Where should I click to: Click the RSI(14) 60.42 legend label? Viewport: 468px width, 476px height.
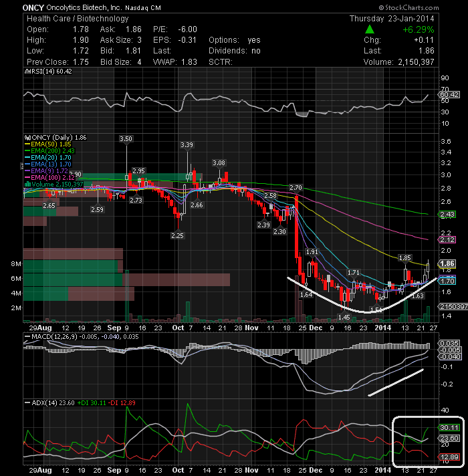[51, 72]
